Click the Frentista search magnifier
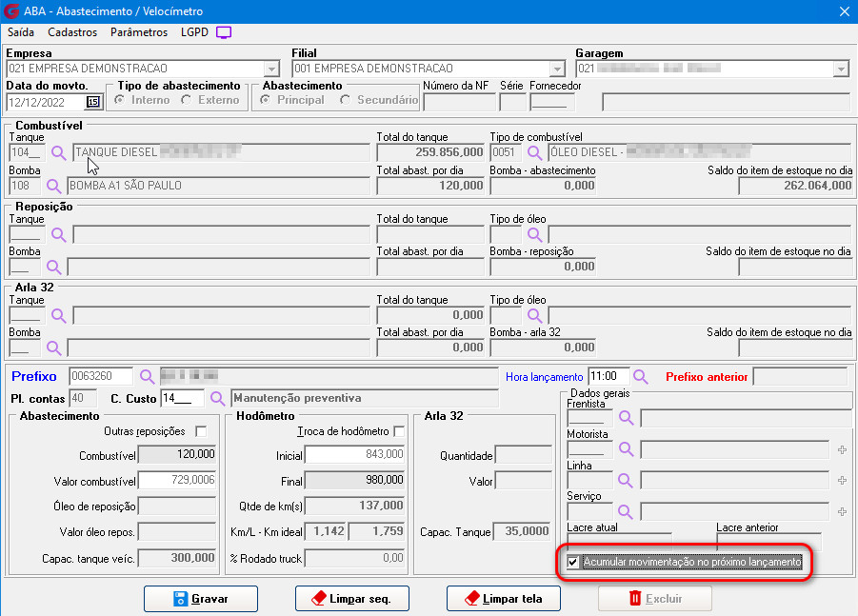This screenshot has height=616, width=858. 626,418
